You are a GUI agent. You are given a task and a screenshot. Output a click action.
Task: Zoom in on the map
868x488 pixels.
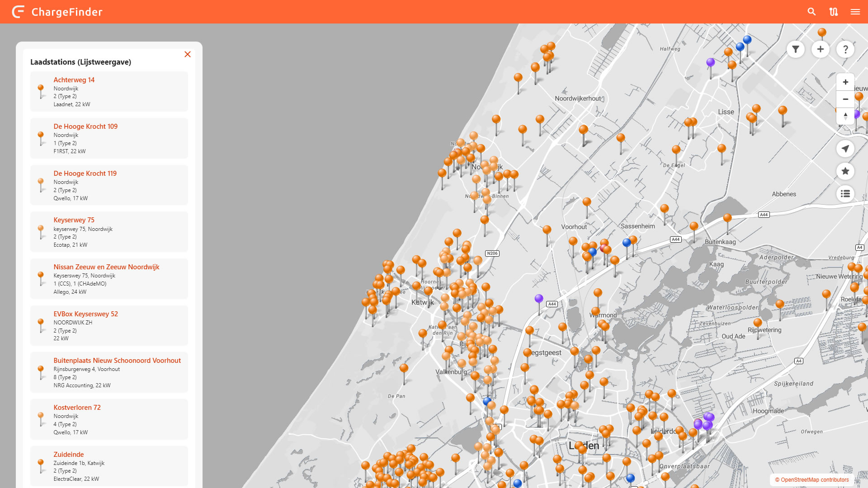point(845,82)
